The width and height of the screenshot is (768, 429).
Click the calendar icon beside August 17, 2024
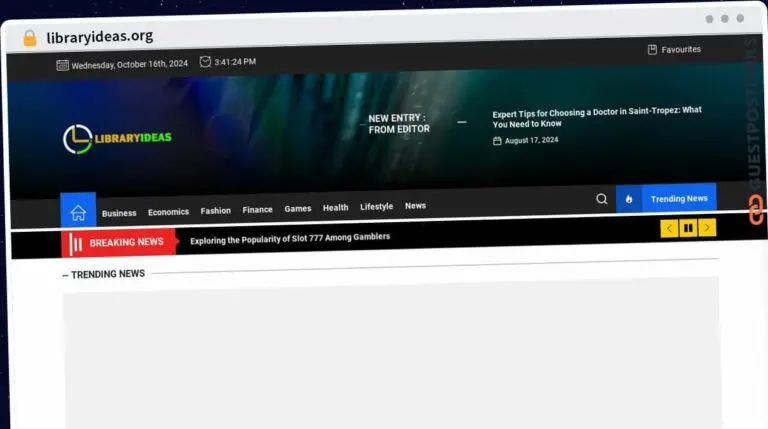point(497,141)
